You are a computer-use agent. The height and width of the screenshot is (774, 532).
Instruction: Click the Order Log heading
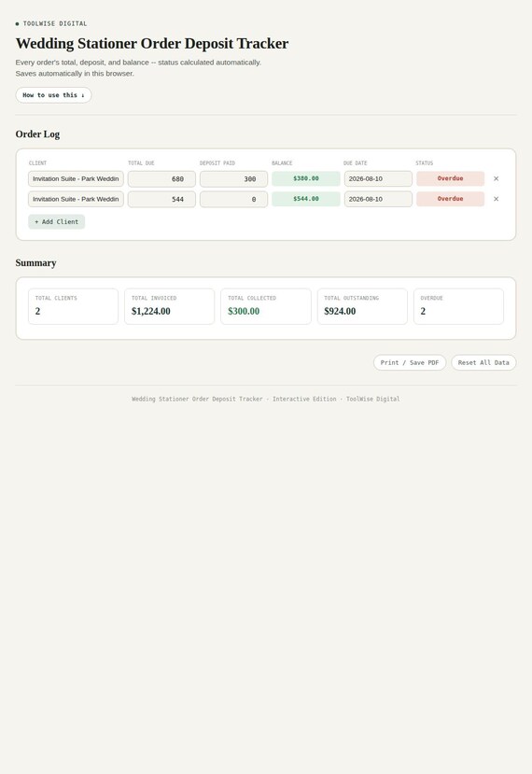tap(37, 134)
